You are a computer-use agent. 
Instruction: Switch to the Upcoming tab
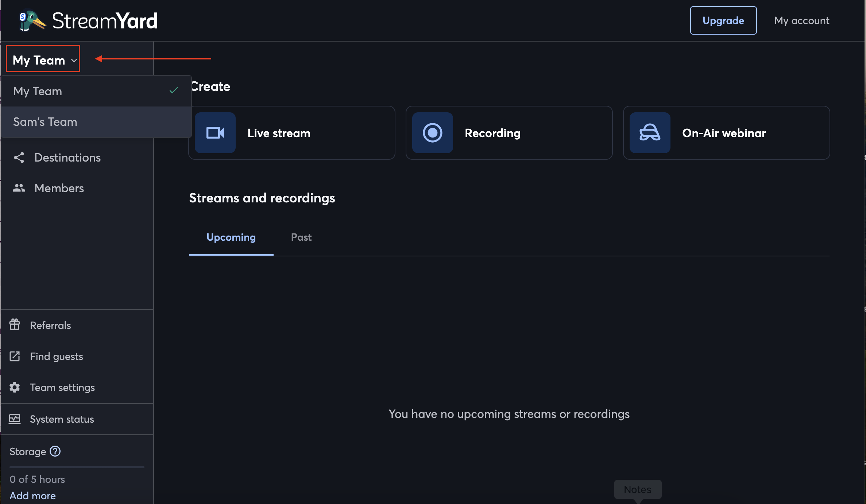(231, 237)
